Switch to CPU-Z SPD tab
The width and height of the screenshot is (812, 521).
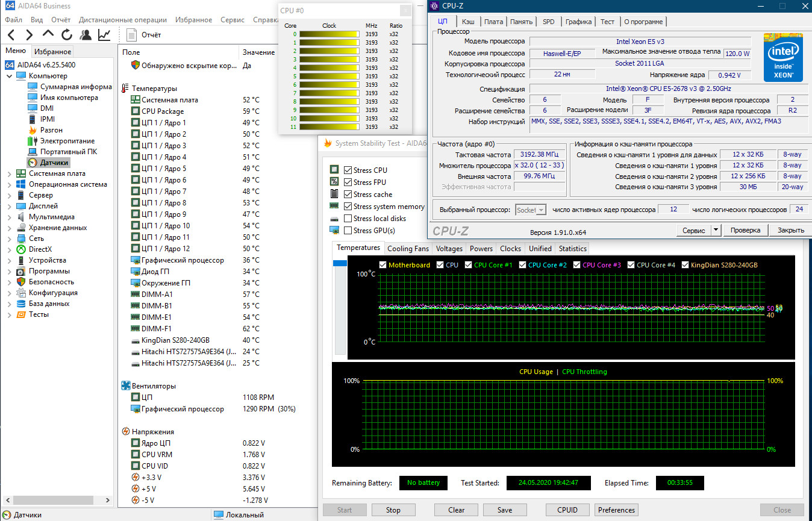pyautogui.click(x=548, y=22)
